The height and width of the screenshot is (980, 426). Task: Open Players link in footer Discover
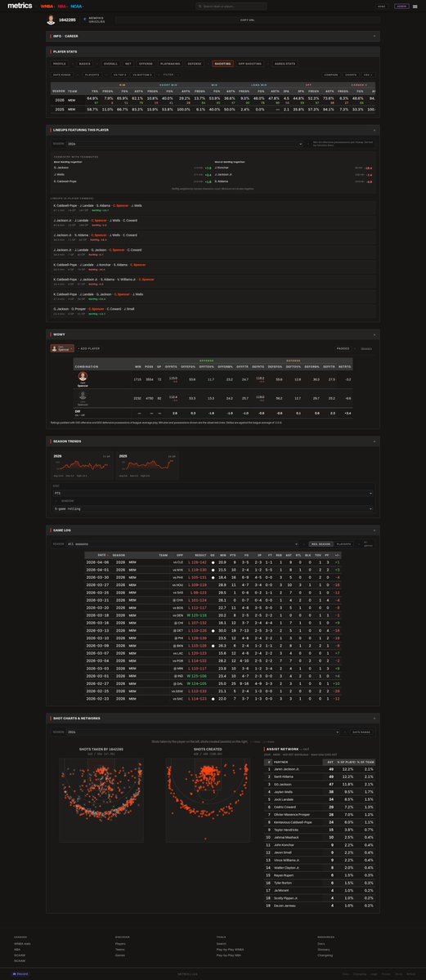point(120,944)
